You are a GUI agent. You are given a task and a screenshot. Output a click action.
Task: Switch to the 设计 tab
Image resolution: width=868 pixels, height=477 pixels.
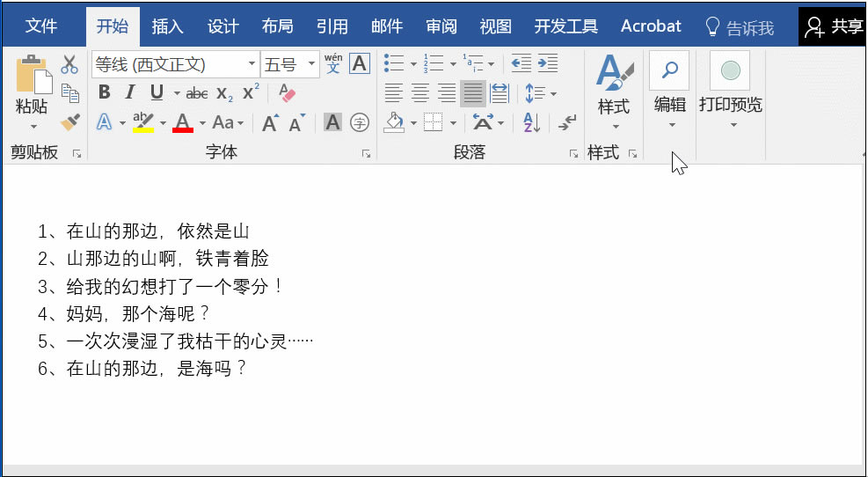[x=222, y=26]
